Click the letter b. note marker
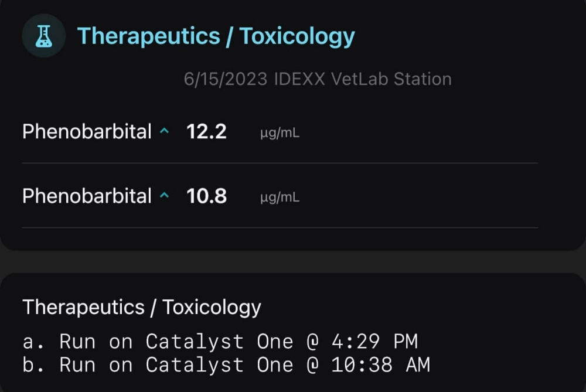The width and height of the screenshot is (586, 392). [31, 365]
